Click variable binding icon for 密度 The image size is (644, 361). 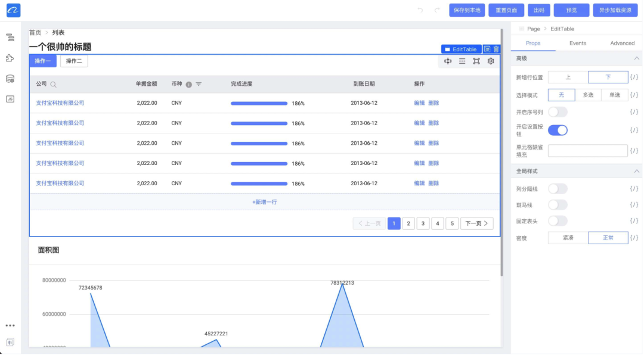[634, 238]
